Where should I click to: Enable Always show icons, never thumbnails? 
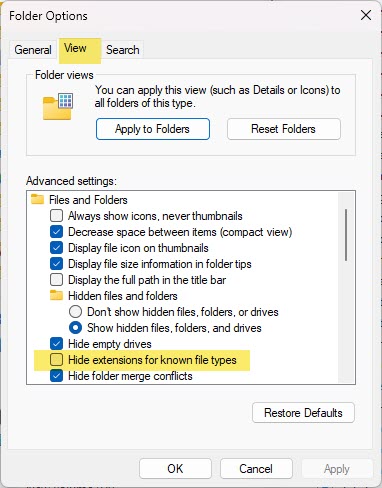click(56, 216)
